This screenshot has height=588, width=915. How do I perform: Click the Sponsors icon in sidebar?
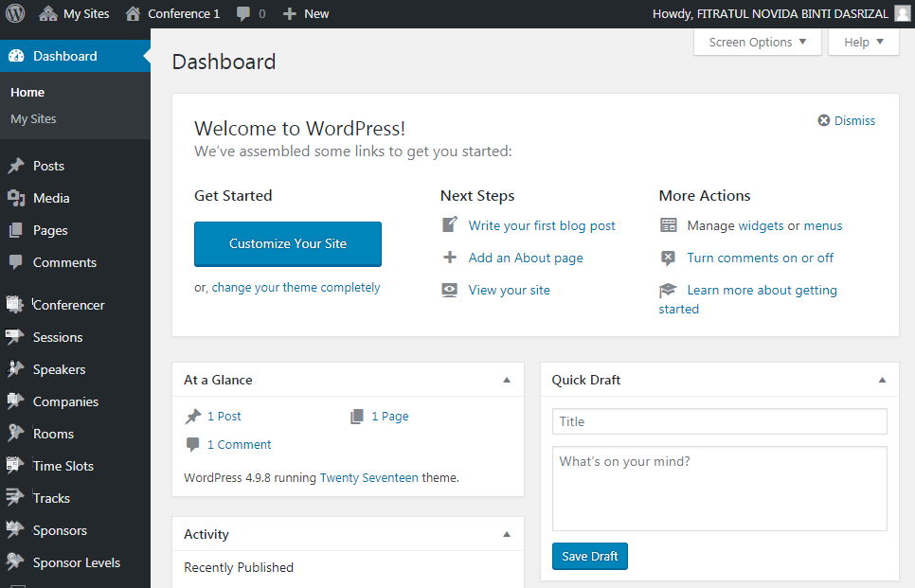[15, 529]
